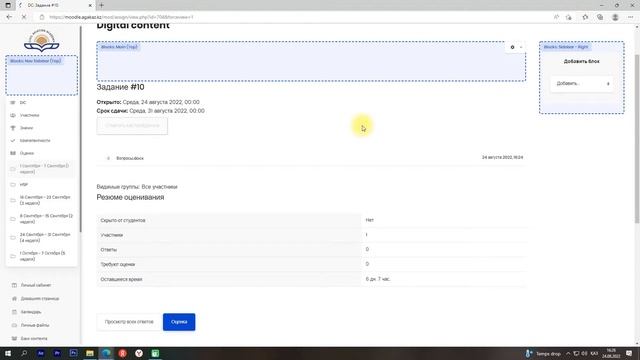Click the home icon in the sidebar
The image size is (640, 360).
pyautogui.click(x=14, y=299)
